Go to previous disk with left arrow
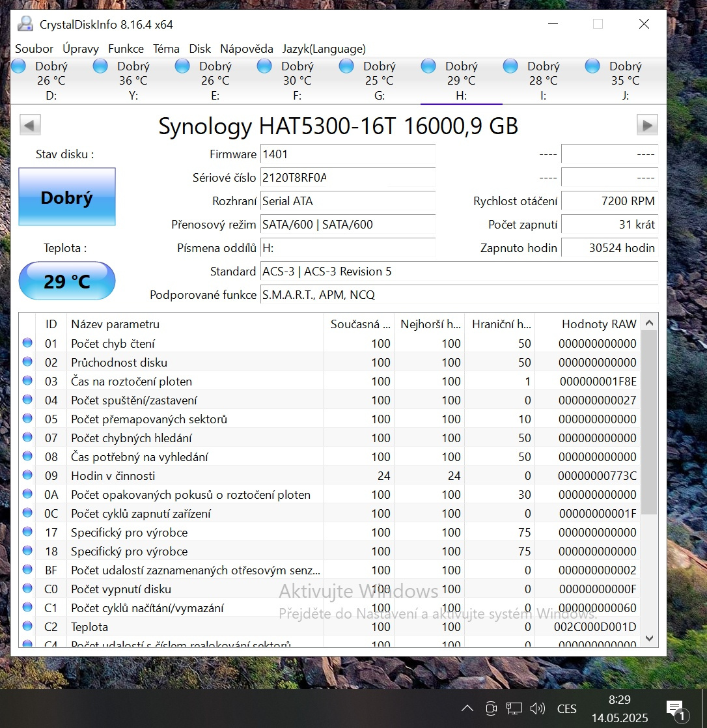 (30, 125)
